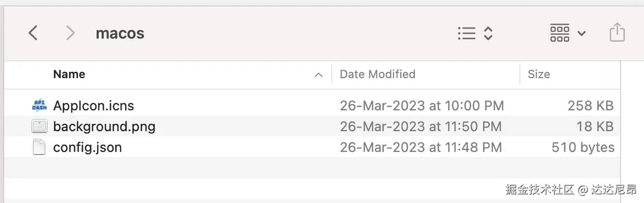Open the view mode up-down switcher
This screenshot has height=203, width=644.
pyautogui.click(x=488, y=33)
